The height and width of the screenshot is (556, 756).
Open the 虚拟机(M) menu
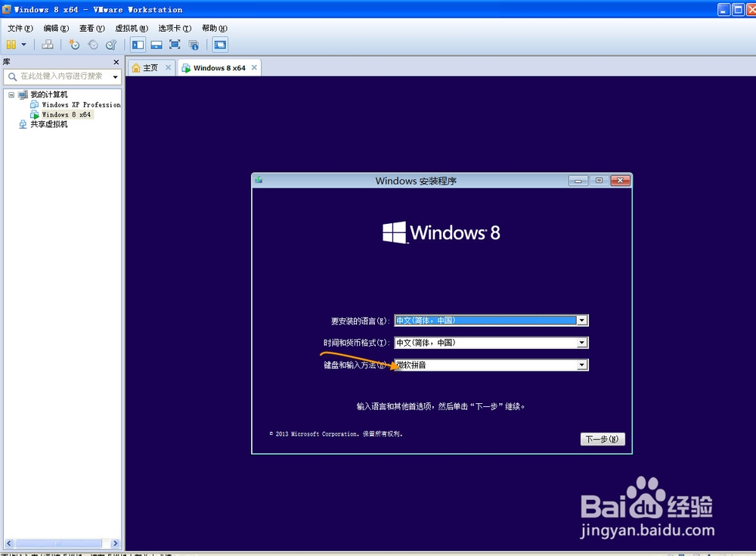(x=131, y=28)
